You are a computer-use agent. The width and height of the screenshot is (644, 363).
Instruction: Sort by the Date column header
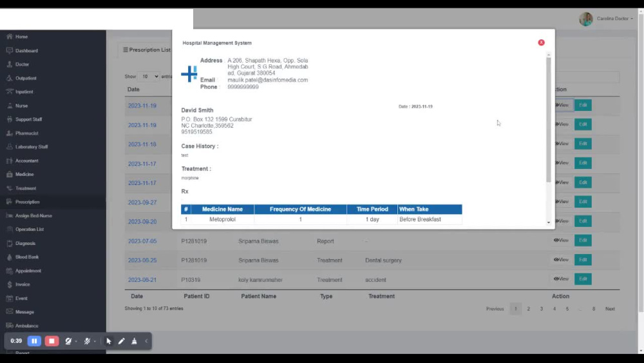[x=133, y=89]
